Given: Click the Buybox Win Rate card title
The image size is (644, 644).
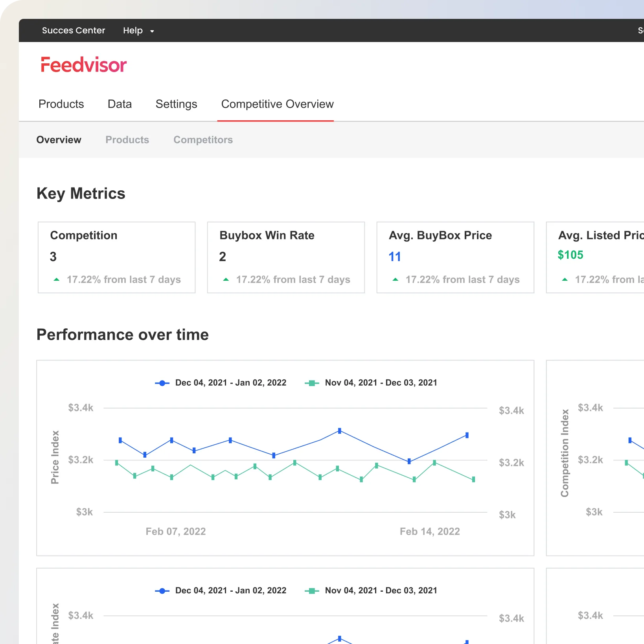Looking at the screenshot, I should (267, 235).
